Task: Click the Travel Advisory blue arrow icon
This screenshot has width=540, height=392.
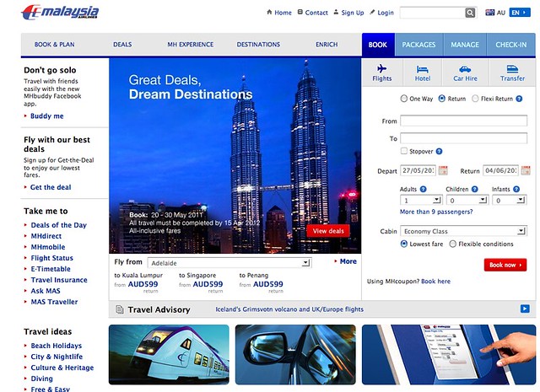Action: pyautogui.click(x=525, y=309)
